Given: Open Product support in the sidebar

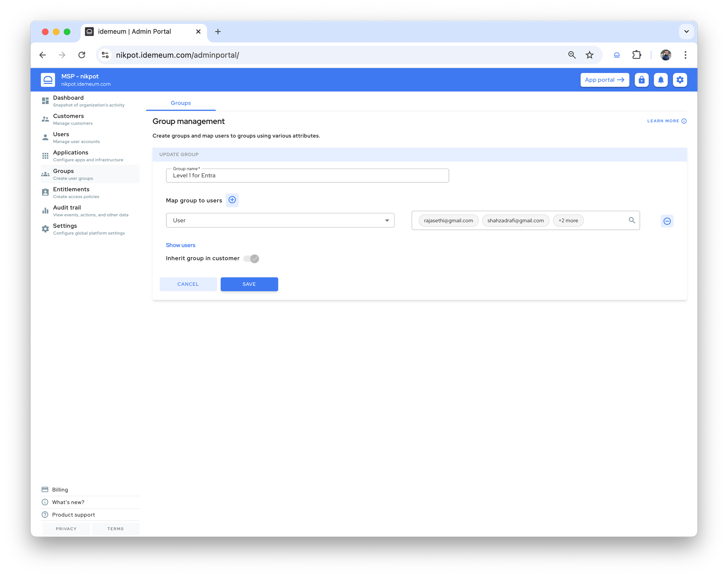Looking at the screenshot, I should (90, 515).
